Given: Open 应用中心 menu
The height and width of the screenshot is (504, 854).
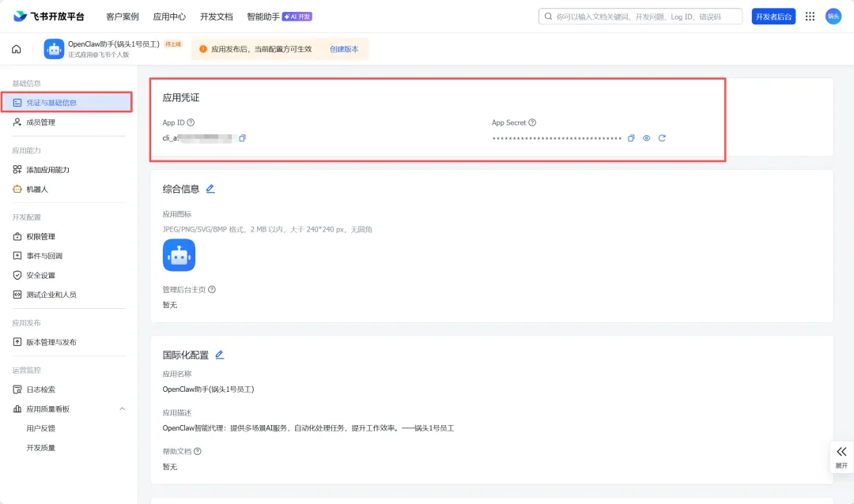Looking at the screenshot, I should click(x=169, y=17).
